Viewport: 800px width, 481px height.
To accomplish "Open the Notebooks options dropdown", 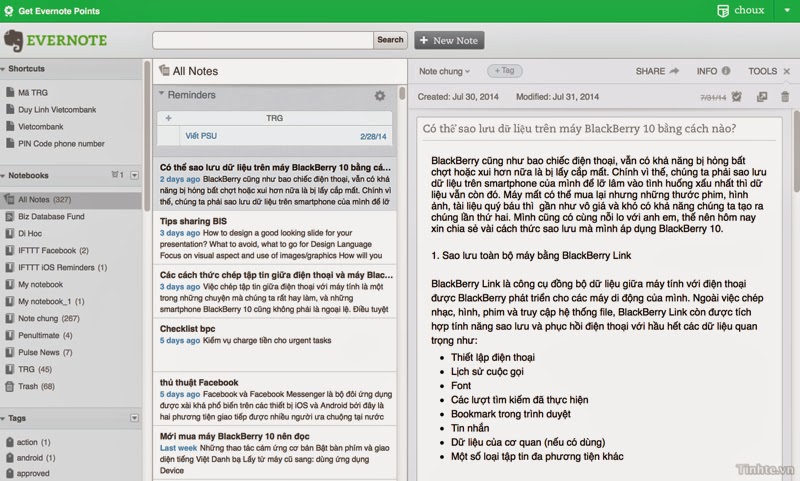I will 134,175.
